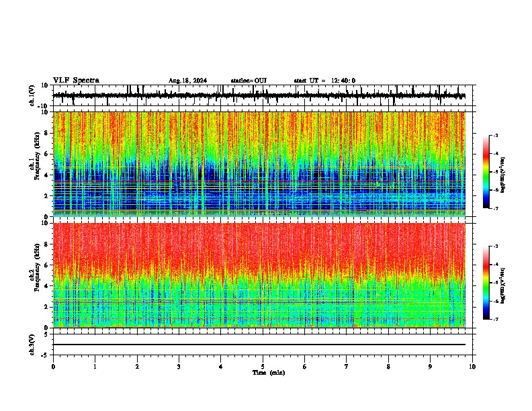Click the ch.1 colorbar log(PSD) label

[x=502, y=175]
